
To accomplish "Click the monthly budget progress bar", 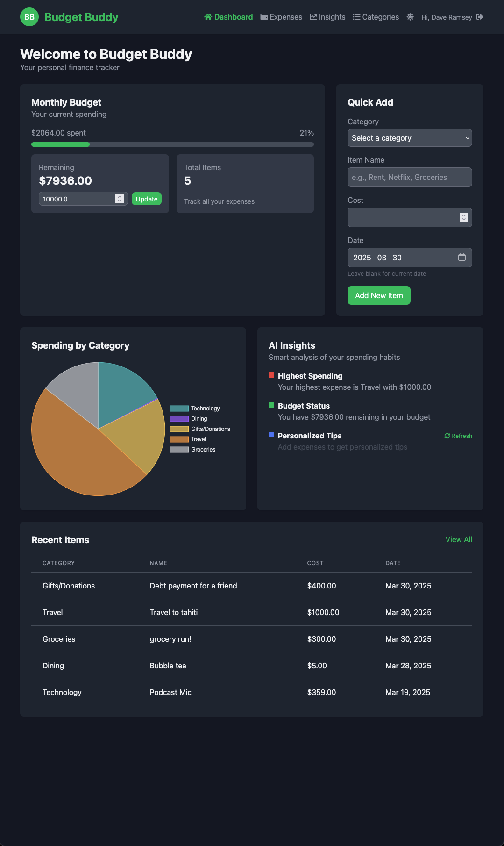I will (172, 144).
